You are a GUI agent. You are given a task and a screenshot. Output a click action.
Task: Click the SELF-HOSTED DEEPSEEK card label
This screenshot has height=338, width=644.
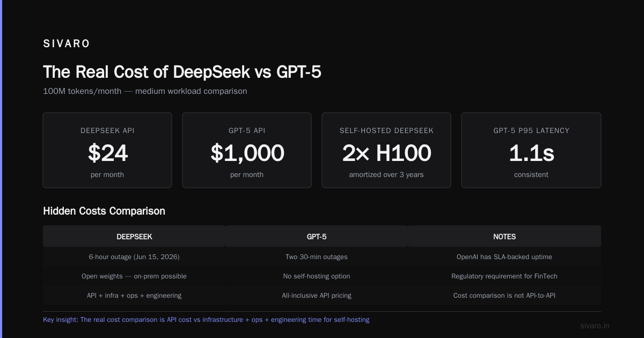[386, 130]
